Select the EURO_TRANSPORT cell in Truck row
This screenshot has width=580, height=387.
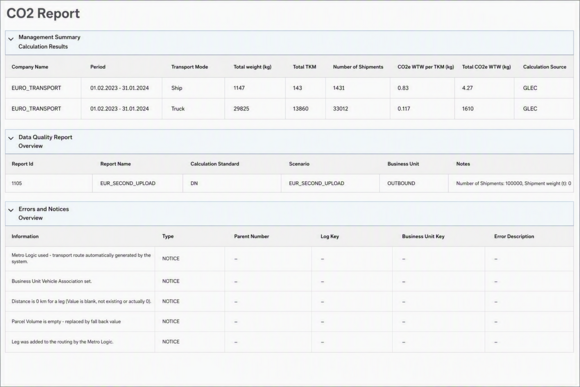point(36,109)
